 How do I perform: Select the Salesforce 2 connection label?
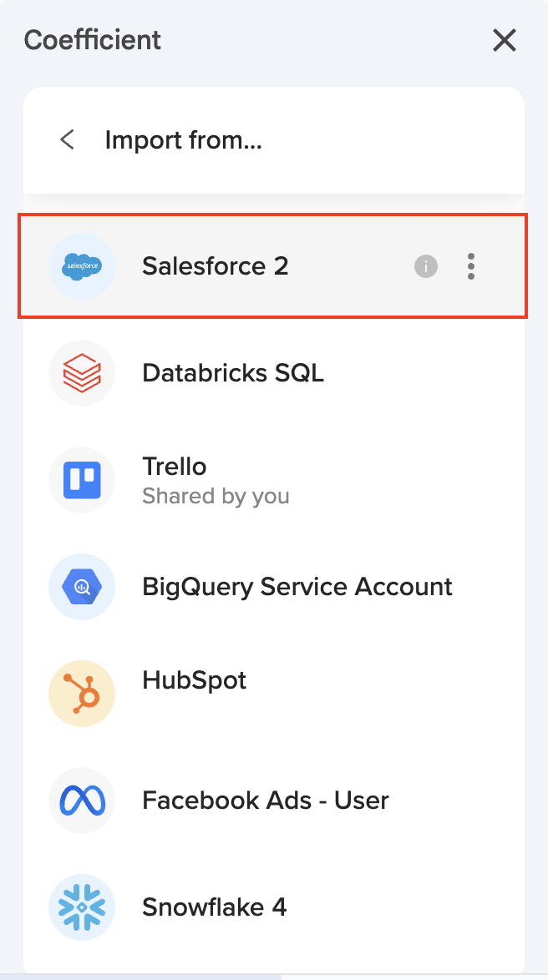[x=215, y=266]
